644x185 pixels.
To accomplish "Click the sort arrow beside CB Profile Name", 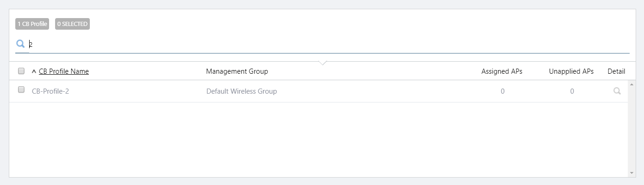I will [34, 71].
